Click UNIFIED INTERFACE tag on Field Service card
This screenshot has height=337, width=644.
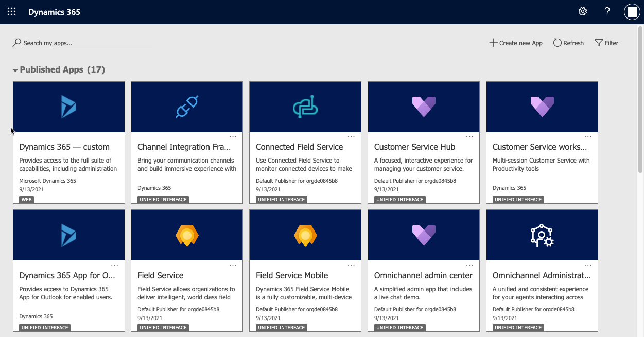163,327
